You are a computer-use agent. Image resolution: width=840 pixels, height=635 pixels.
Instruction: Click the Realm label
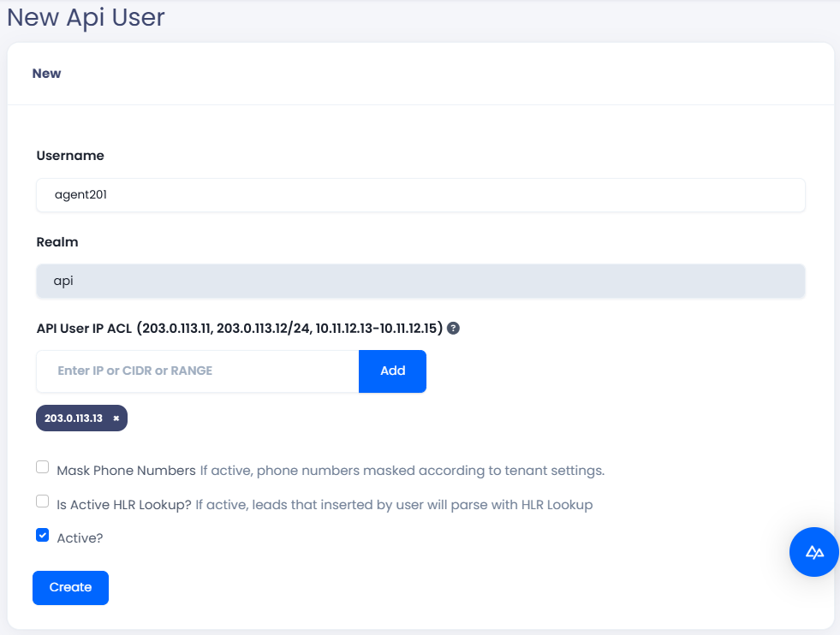[x=57, y=242]
